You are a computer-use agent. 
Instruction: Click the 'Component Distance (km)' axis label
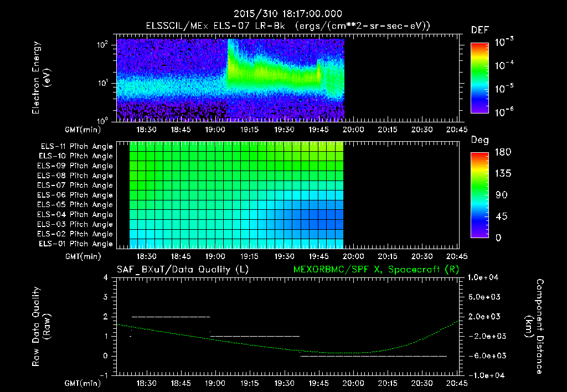point(534,327)
